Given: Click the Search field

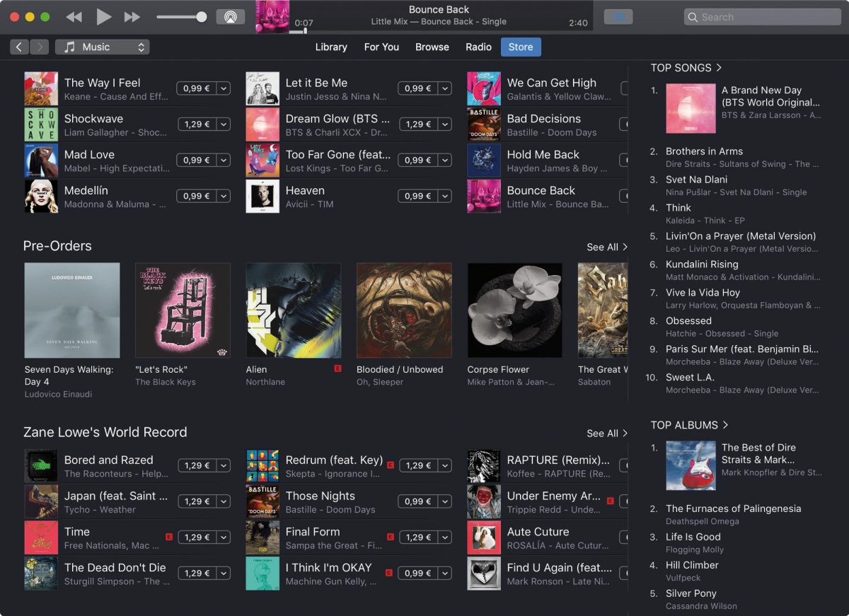Looking at the screenshot, I should point(763,17).
